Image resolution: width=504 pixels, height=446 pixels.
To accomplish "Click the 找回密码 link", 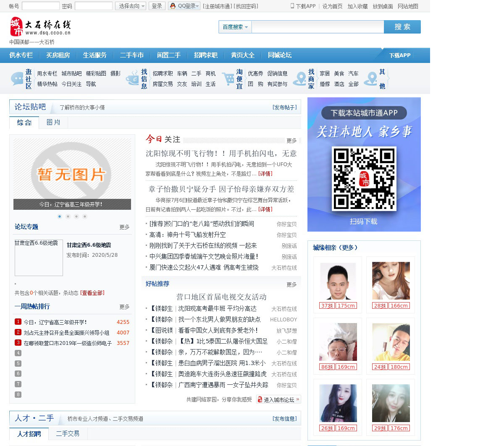I will [247, 6].
